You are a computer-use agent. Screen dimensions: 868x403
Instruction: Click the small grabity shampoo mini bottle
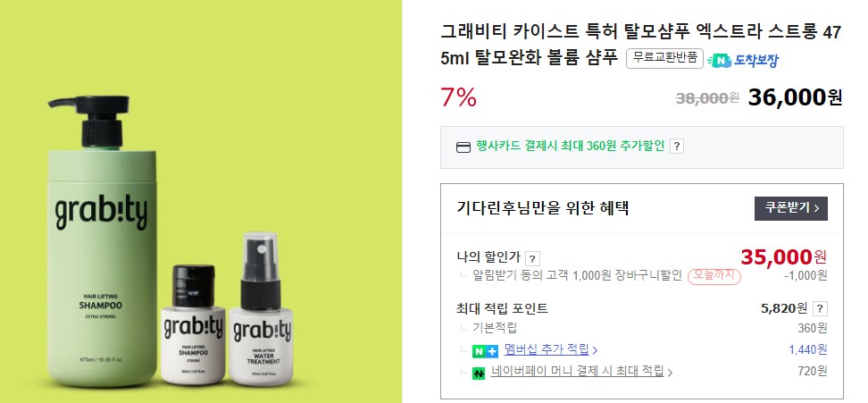click(x=193, y=325)
